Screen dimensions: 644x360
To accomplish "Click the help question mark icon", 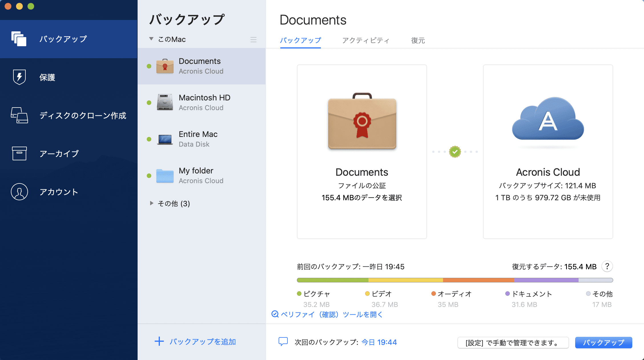I will (x=607, y=266).
